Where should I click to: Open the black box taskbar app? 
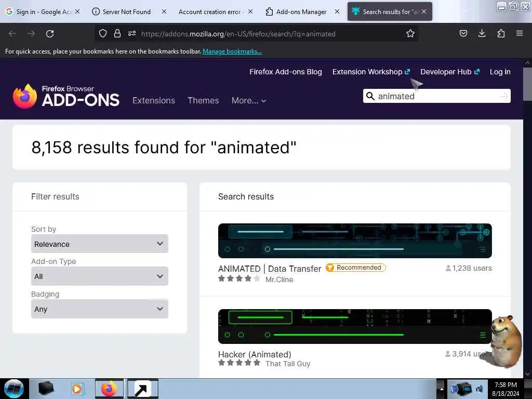click(x=46, y=389)
